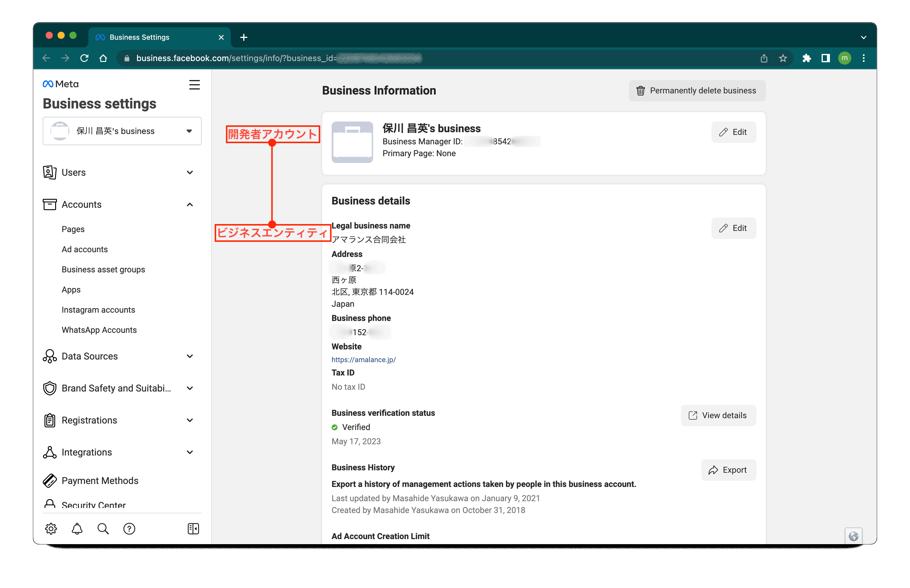This screenshot has height=588, width=910.
Task: Open WhatsApp Accounts
Action: click(99, 330)
